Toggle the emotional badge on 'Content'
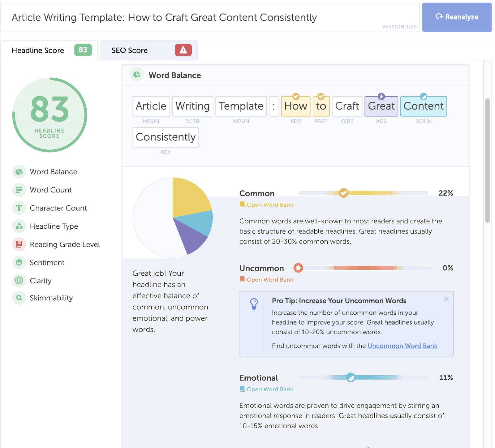Screen dimensions: 495x448 point(424,96)
